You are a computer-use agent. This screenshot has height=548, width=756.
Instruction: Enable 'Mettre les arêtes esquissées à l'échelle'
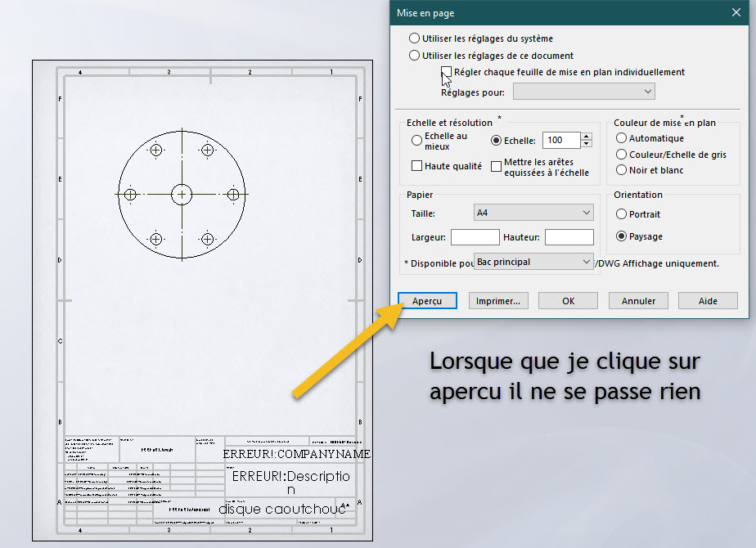(496, 167)
